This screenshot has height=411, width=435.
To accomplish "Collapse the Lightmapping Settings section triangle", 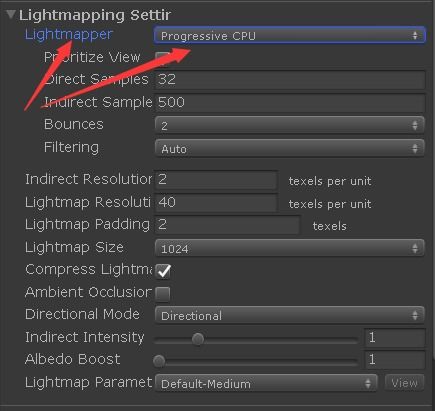I will [11, 15].
